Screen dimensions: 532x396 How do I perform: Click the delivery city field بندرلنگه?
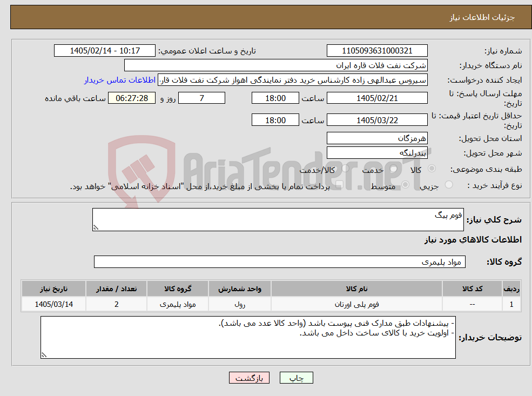pyautogui.click(x=377, y=153)
